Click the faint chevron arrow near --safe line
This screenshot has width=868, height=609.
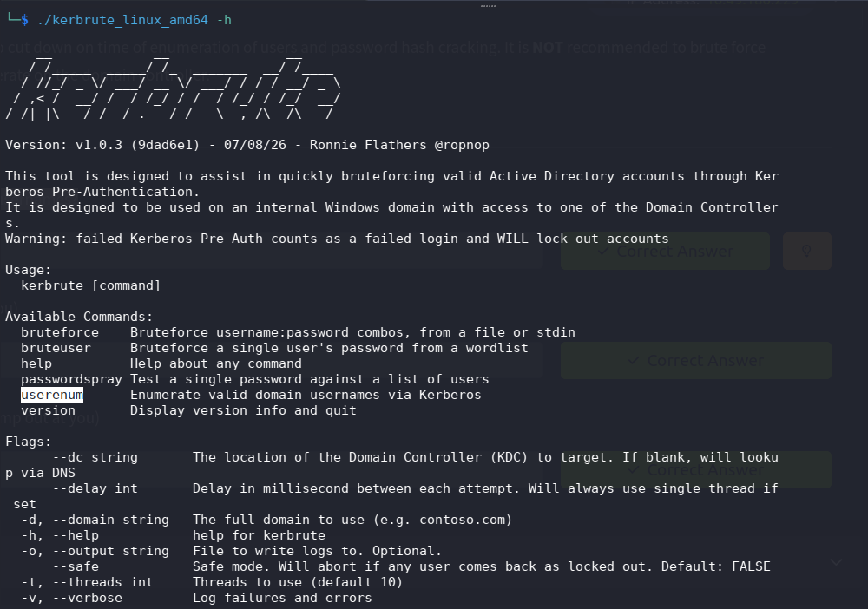click(836, 562)
